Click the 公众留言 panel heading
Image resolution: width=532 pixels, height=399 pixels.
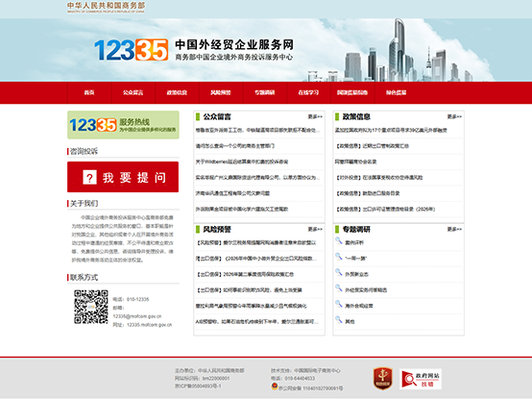pyautogui.click(x=217, y=116)
